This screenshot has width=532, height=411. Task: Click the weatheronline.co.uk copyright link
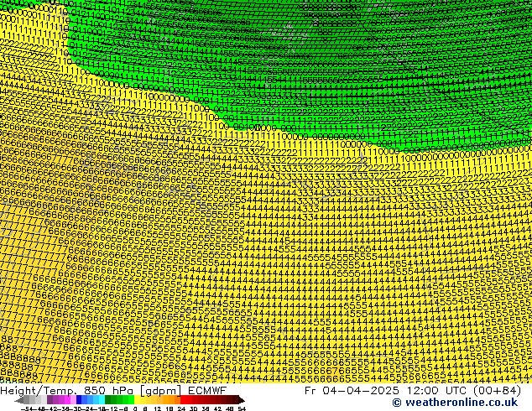[455, 403]
